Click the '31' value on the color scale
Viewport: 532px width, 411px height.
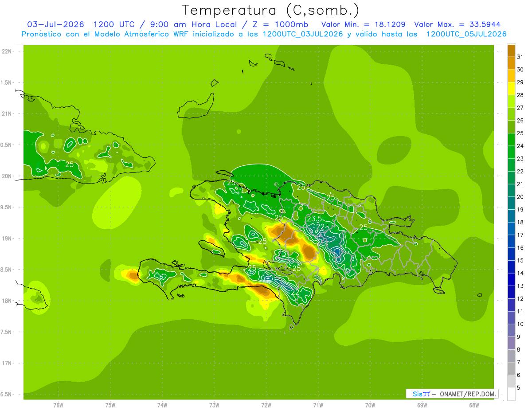(520, 57)
